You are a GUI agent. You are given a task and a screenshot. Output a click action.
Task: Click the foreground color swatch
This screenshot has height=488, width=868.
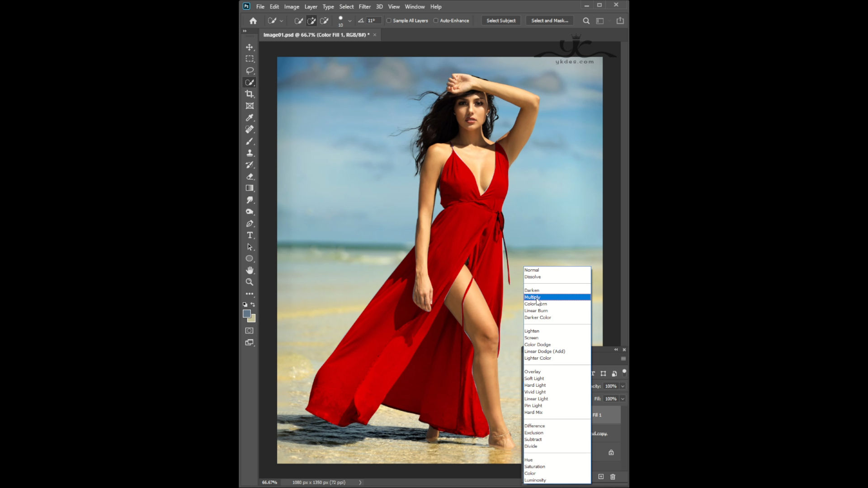coord(246,314)
